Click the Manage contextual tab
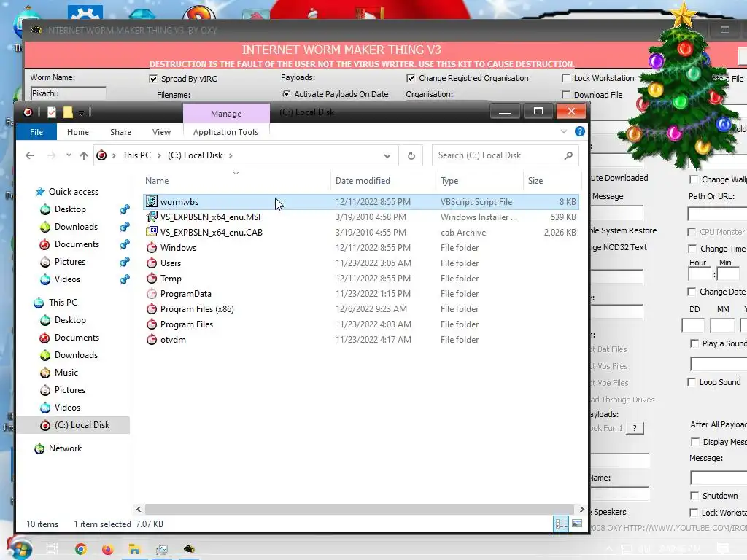 226,114
